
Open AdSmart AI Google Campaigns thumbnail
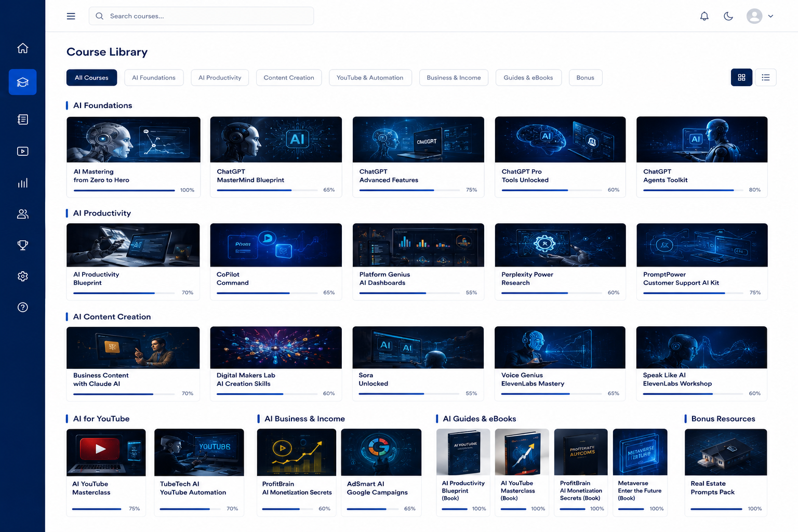coord(381,452)
